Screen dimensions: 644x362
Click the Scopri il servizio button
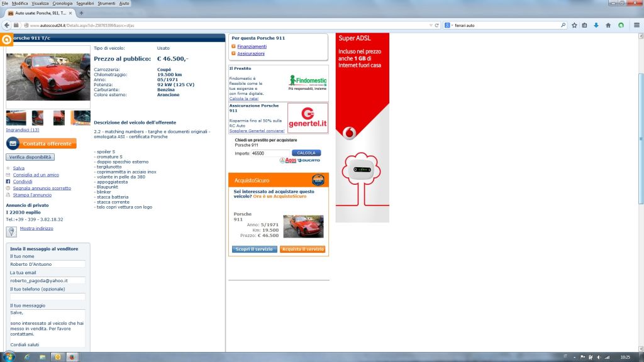255,249
